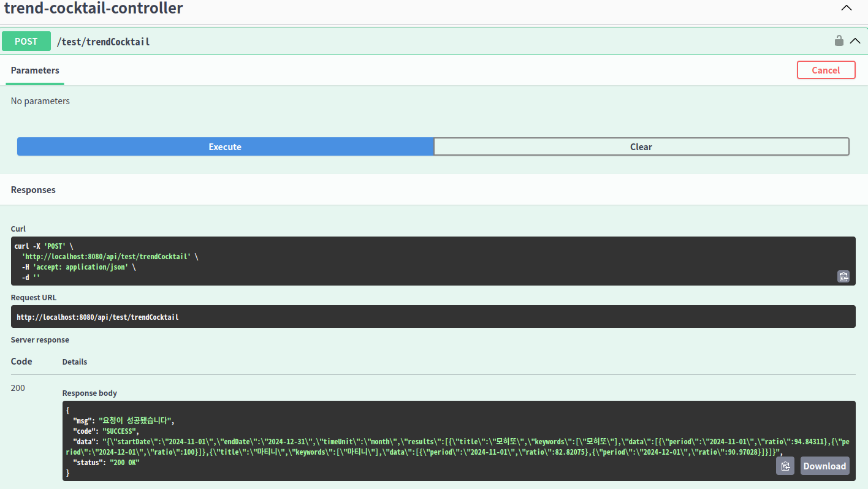Collapse the trend-cocktail-controller section
Image resolution: width=868 pixels, height=489 pixels.
(x=847, y=9)
